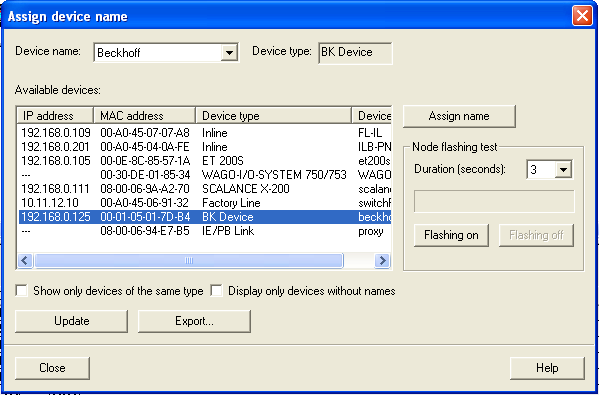Open the Duration seconds dropdown
The image size is (599, 395).
click(x=563, y=170)
